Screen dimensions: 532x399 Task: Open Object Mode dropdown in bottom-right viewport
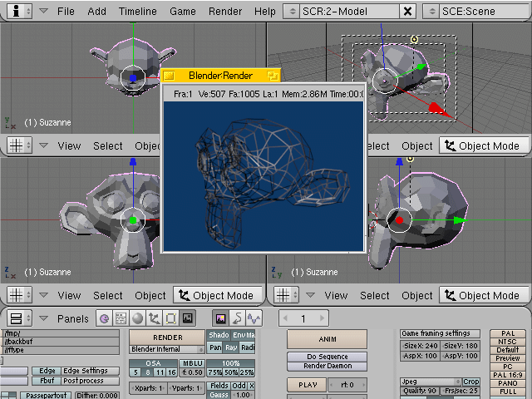point(484,295)
